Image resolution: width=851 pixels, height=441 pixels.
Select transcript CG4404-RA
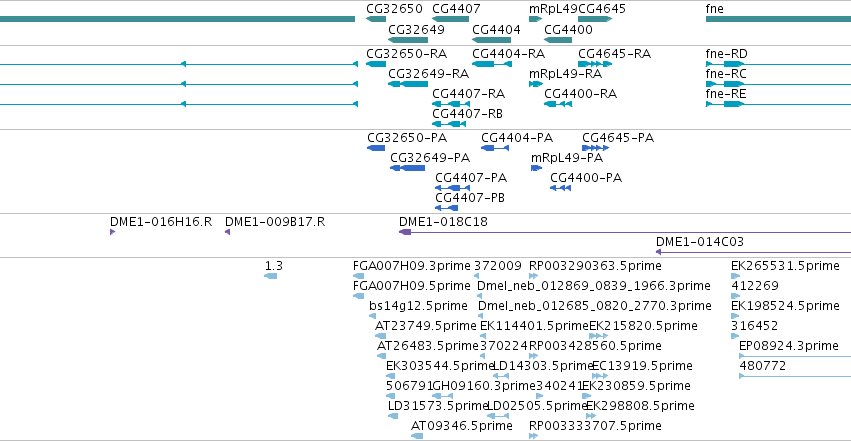click(x=509, y=54)
